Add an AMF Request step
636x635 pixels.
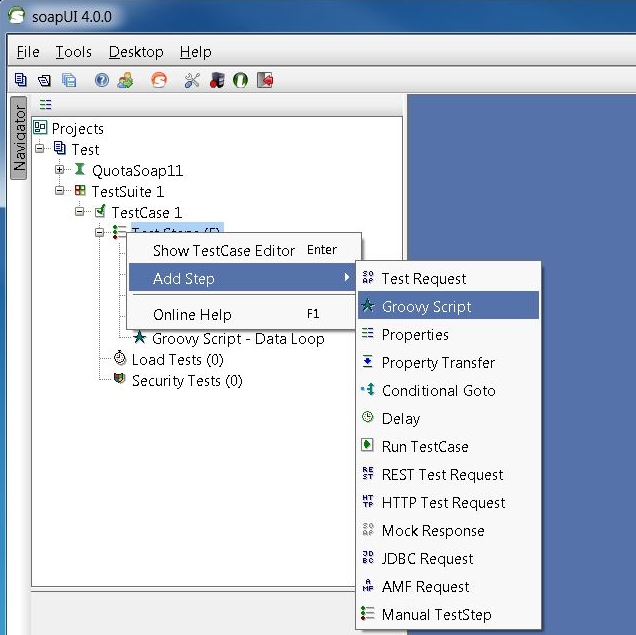click(448, 586)
